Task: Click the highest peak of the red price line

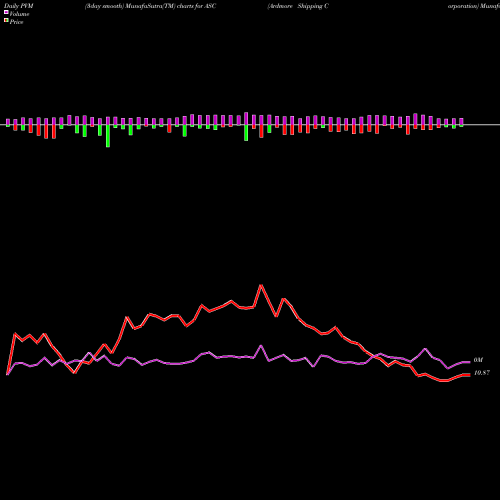Action: tap(261, 285)
